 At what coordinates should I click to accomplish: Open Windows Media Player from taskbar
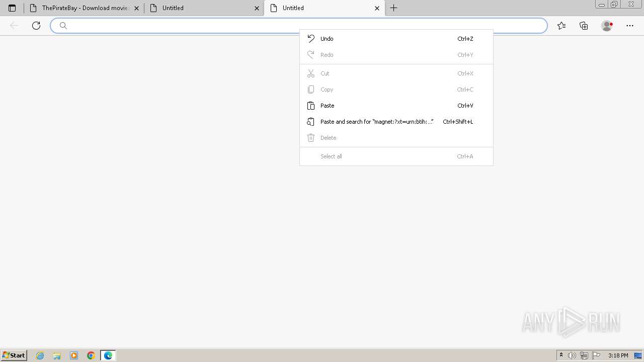pos(74,355)
